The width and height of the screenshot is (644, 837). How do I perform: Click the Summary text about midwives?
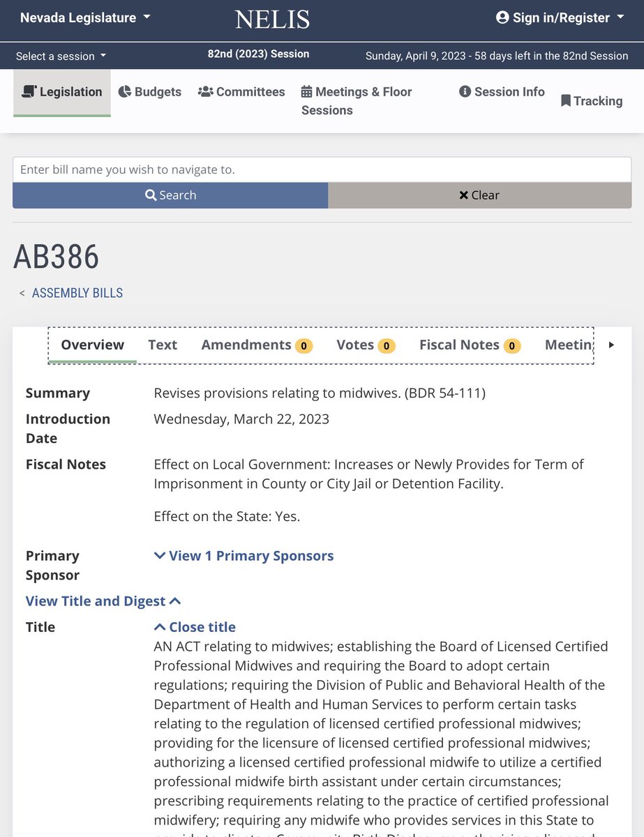[x=320, y=393]
